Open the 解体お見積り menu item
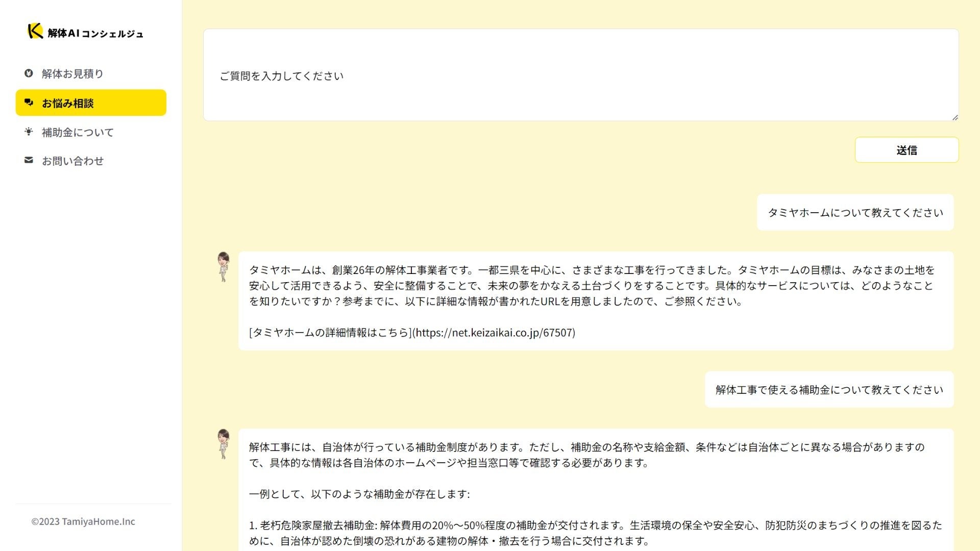This screenshot has height=551, width=980. click(72, 74)
